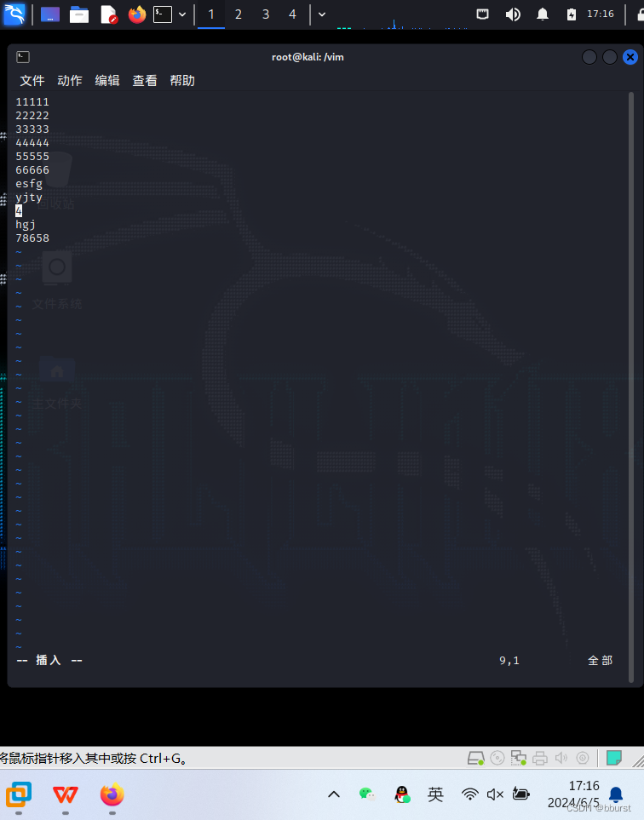Switch to workspace 4

[292, 14]
